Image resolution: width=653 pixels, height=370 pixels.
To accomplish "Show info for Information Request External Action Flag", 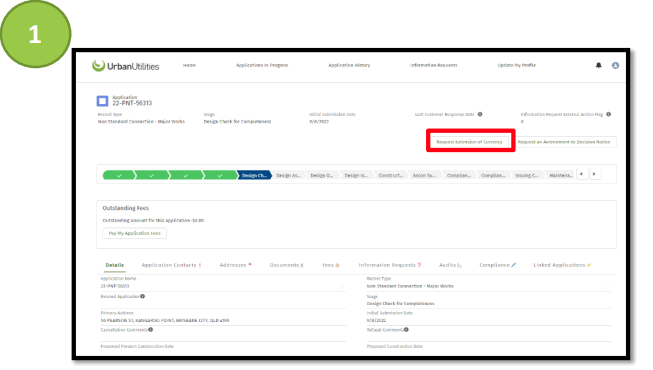I will [x=608, y=114].
